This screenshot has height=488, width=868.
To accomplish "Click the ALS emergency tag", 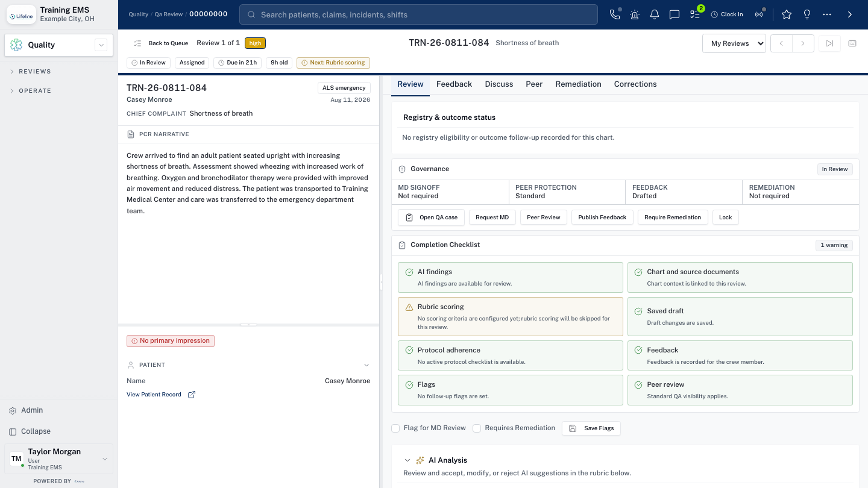I will click(344, 88).
